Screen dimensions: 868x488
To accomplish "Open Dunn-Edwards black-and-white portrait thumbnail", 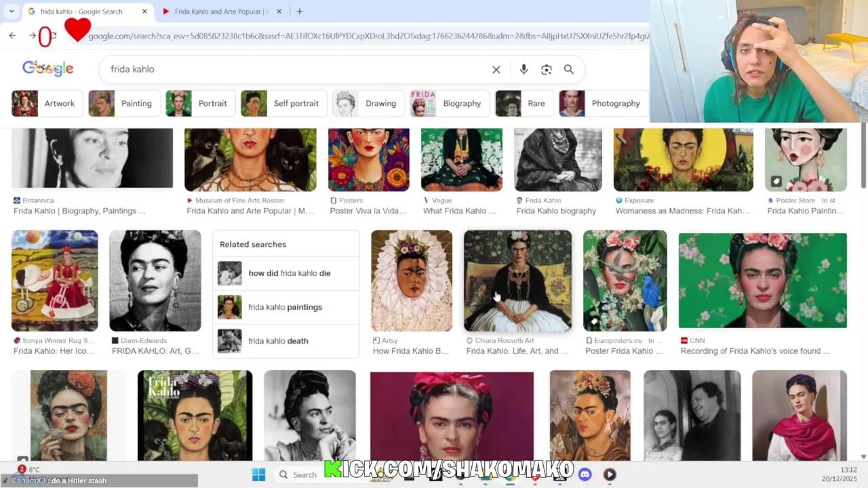I will (155, 281).
